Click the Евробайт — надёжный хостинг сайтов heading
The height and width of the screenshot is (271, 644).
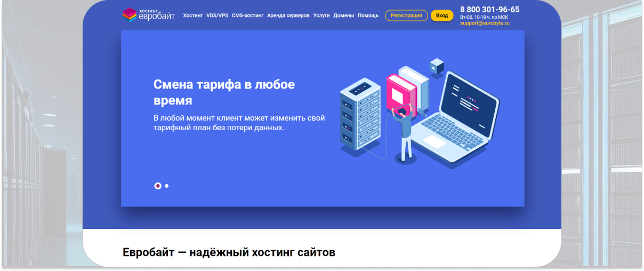[x=229, y=252]
